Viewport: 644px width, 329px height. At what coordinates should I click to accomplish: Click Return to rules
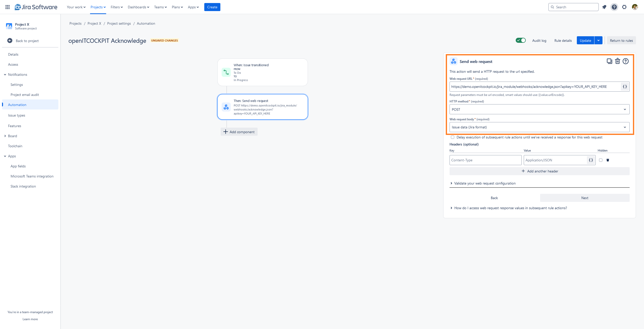(621, 40)
